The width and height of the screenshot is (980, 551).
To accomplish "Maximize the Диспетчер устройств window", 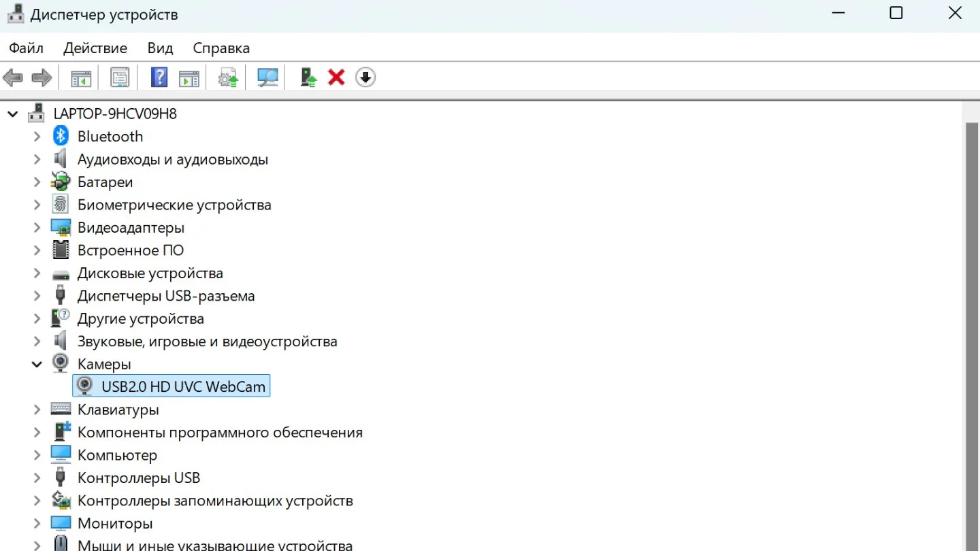I will (x=896, y=13).
